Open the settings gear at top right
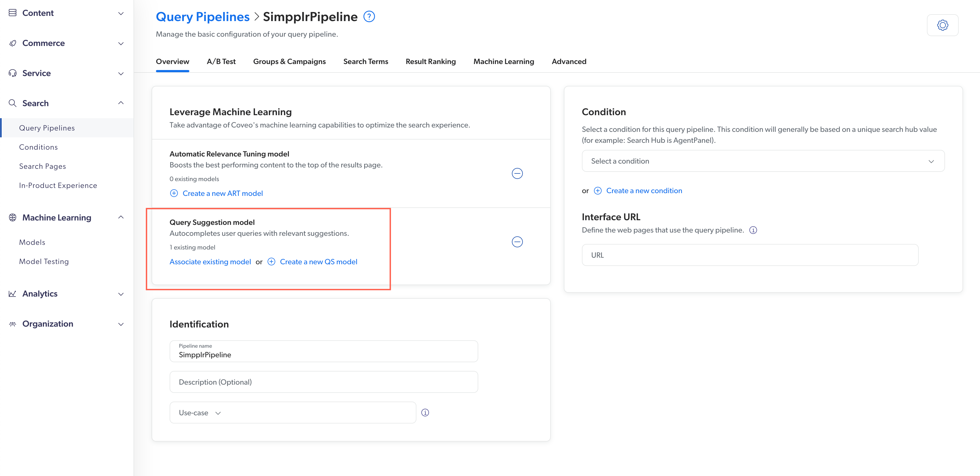980x476 pixels. coord(943,25)
